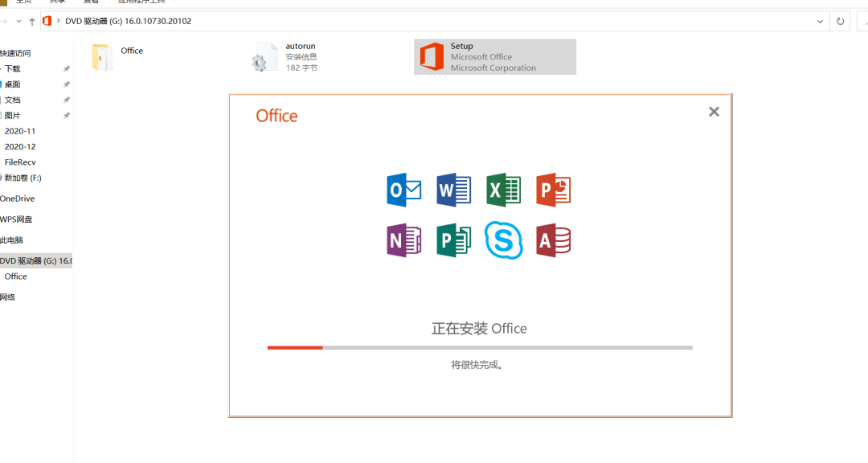This screenshot has height=463, width=868.
Task: Close the Office installation dialog
Action: [x=714, y=112]
